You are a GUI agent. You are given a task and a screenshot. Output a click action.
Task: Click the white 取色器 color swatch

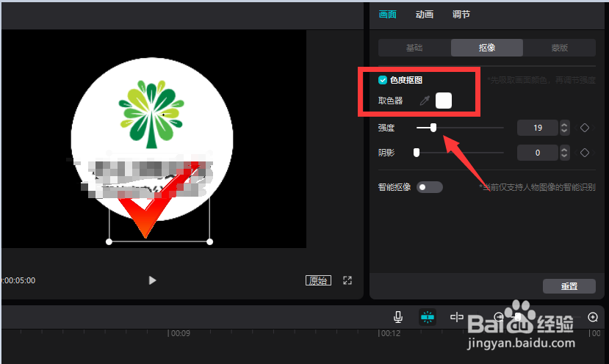click(444, 101)
